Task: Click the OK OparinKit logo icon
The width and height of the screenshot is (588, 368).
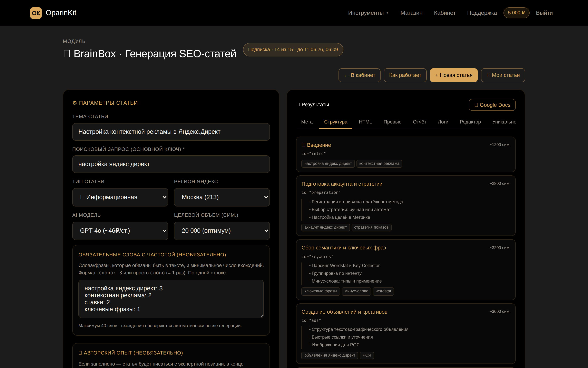Action: tap(36, 13)
